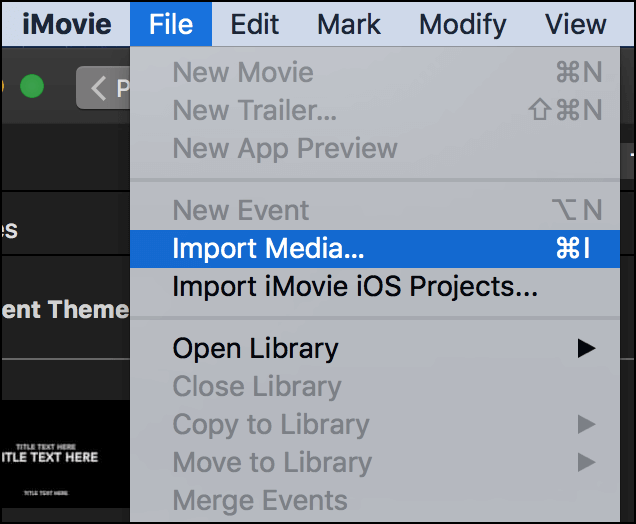Click New Event menu entry
636x524 pixels.
click(241, 210)
